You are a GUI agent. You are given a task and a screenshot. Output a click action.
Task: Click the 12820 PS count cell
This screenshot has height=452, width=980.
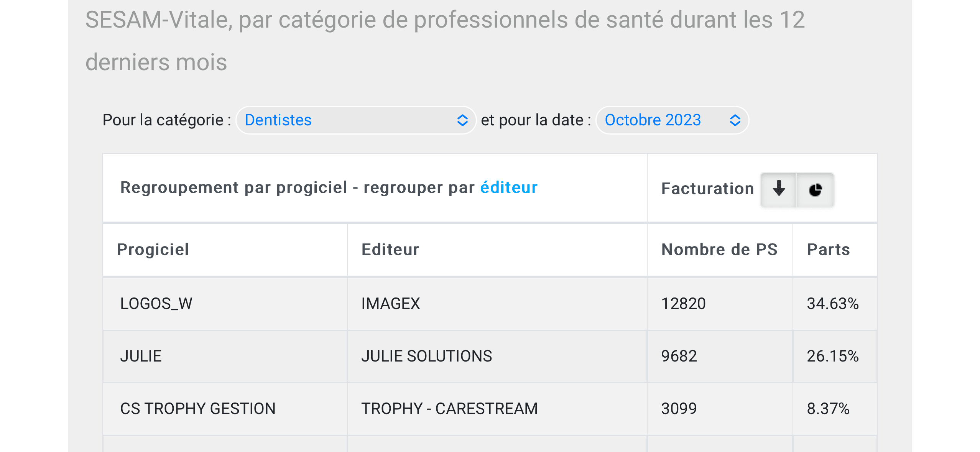tap(683, 304)
